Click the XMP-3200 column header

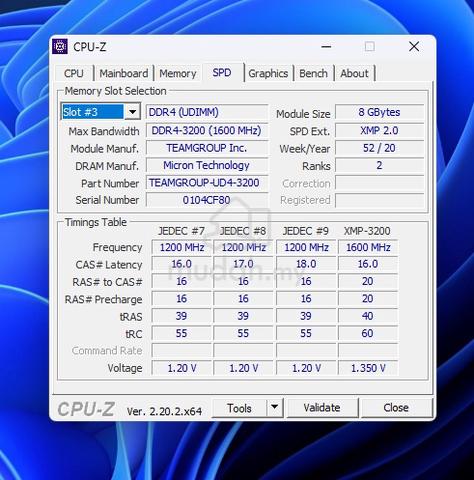coord(367,231)
